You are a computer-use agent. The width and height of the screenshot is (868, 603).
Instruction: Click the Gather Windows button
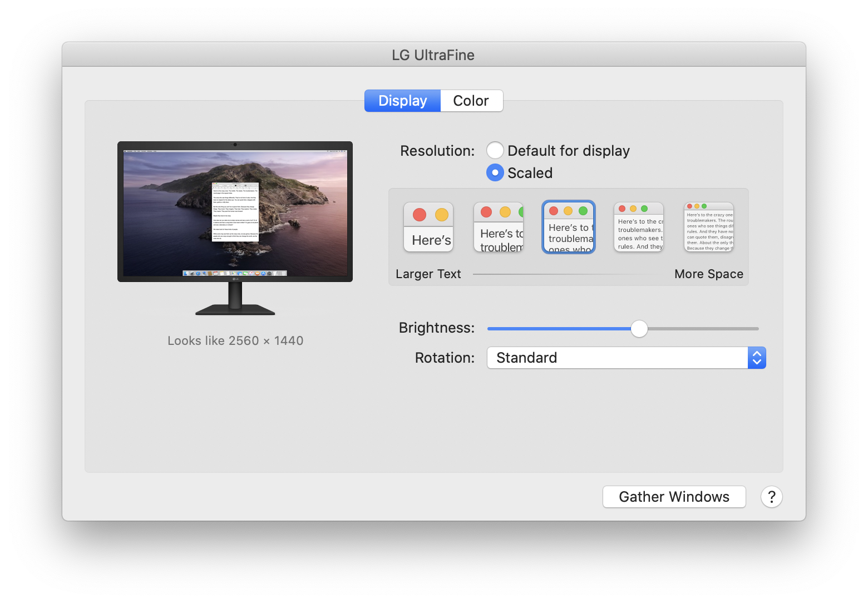[x=674, y=497]
